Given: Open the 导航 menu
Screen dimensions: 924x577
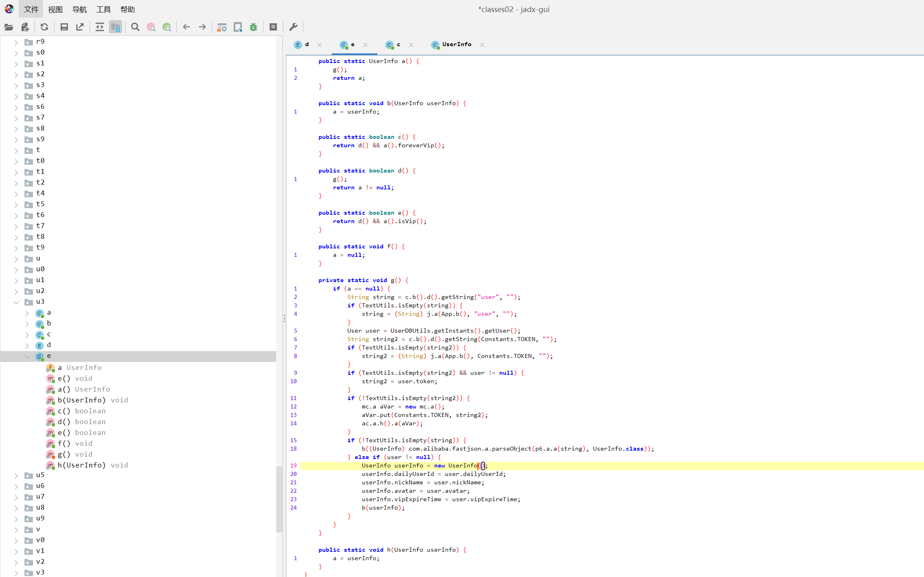Looking at the screenshot, I should [79, 9].
